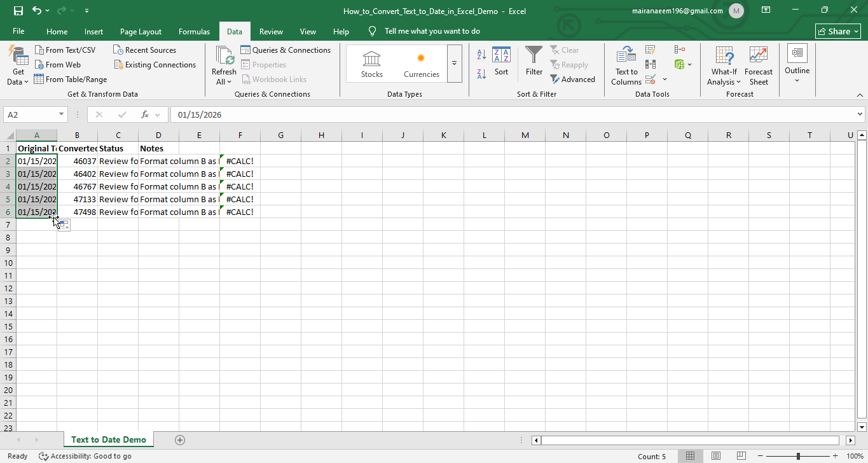This screenshot has height=463, width=868.
Task: Open the Name Box dropdown
Action: (62, 114)
